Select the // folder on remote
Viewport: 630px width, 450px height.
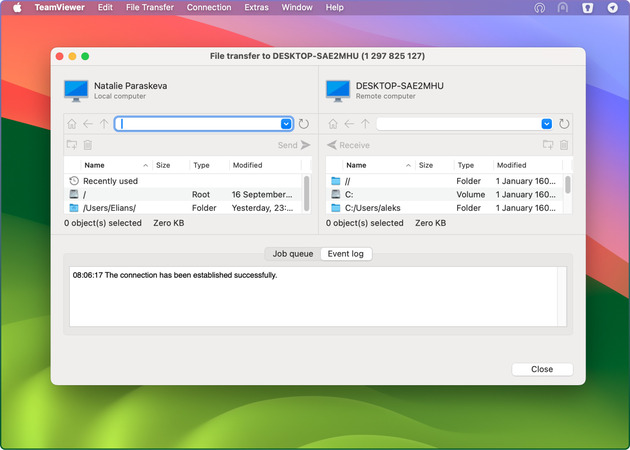click(444, 181)
